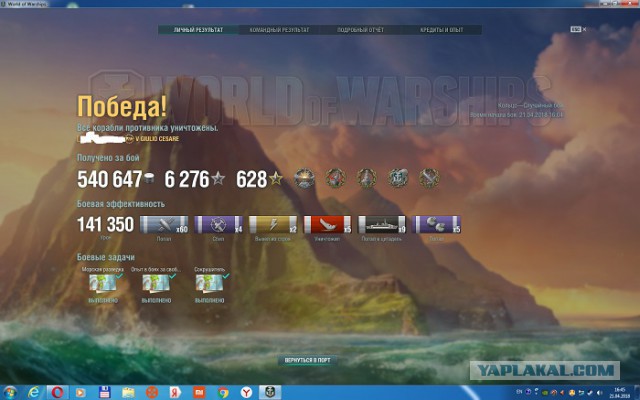640x400 pixels.
Task: Open the Подробный отчёт tab
Action: [360, 30]
